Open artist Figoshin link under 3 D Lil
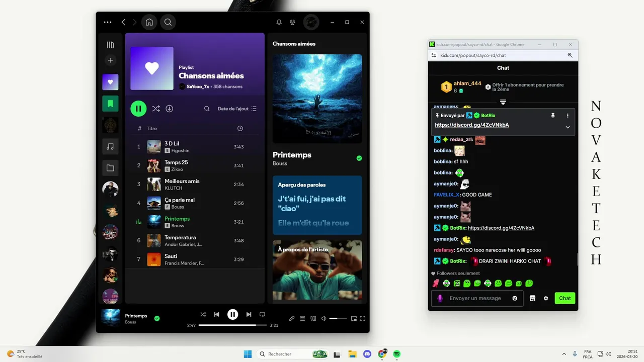This screenshot has width=644, height=362. click(180, 150)
